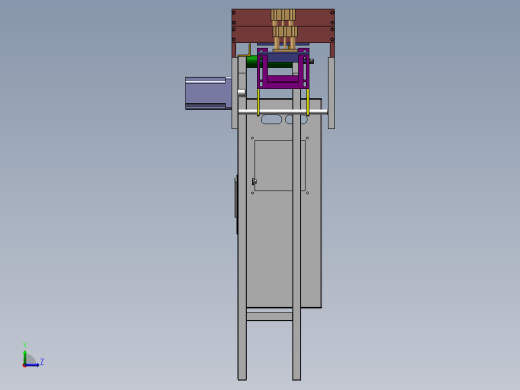The height and width of the screenshot is (390, 520).
Task: Click the gray side plate at right of frame
Action: click(331, 93)
